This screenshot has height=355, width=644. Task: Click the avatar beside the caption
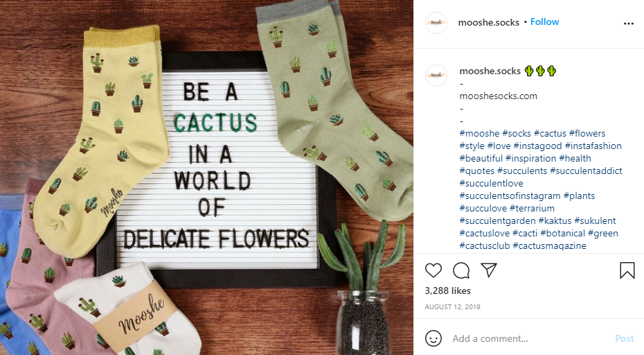436,76
